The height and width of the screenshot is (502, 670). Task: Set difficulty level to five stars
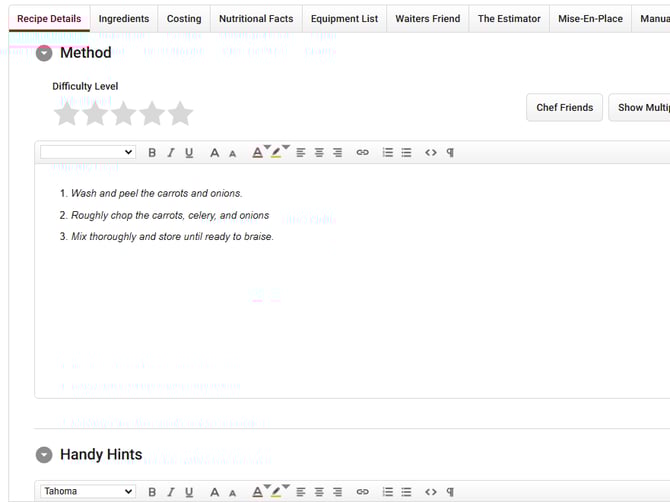click(180, 114)
